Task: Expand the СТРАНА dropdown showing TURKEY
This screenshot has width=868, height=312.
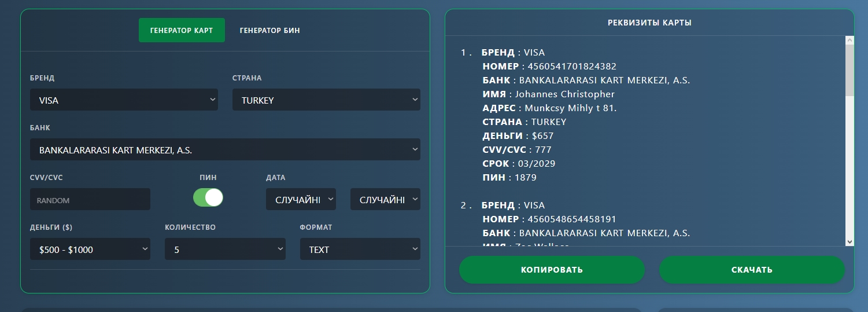Action: 326,100
